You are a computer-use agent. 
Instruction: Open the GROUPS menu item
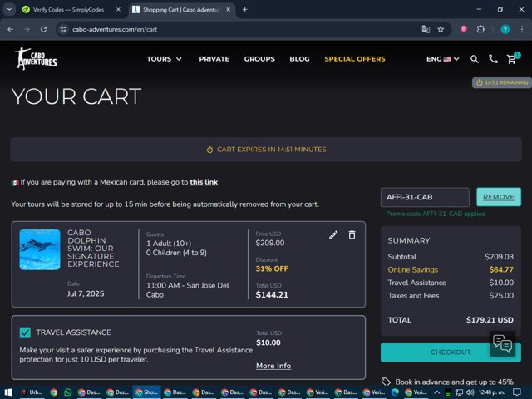[x=259, y=59]
